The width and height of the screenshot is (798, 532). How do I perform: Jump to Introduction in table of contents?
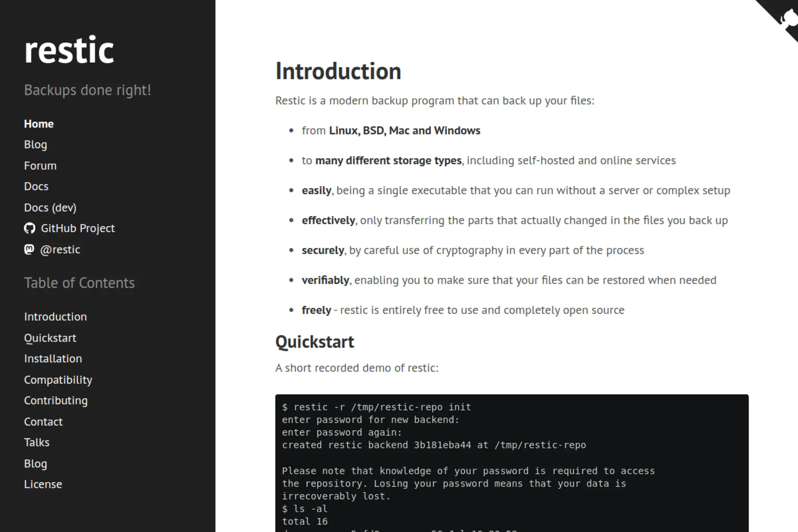pyautogui.click(x=55, y=316)
